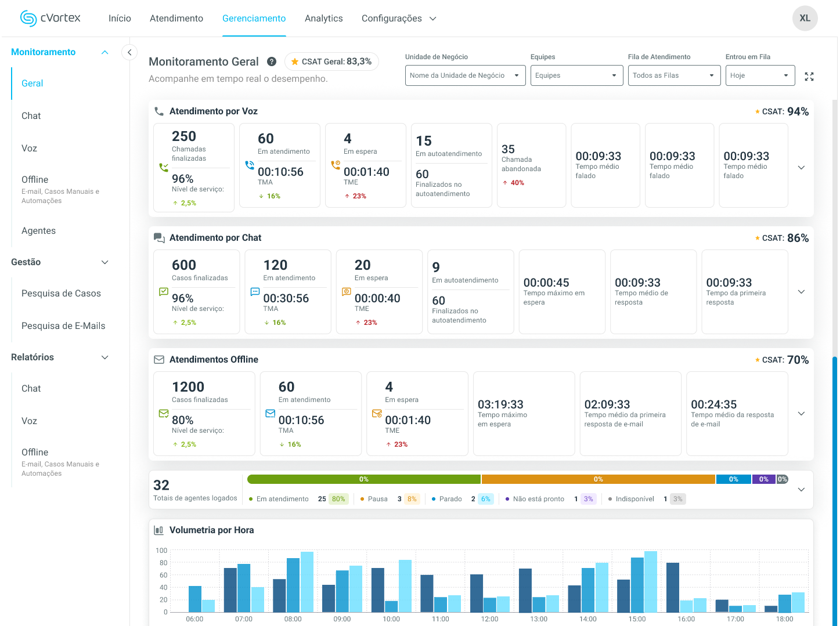Enter fullscreen with the expand icon
840x626 pixels.
[x=809, y=77]
